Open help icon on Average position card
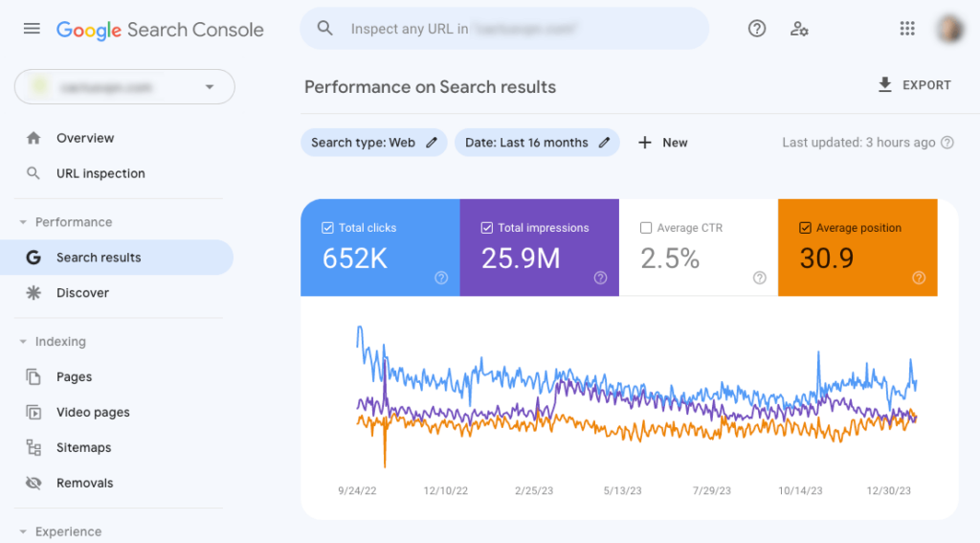Screen dimensions: 980x543 (919, 278)
